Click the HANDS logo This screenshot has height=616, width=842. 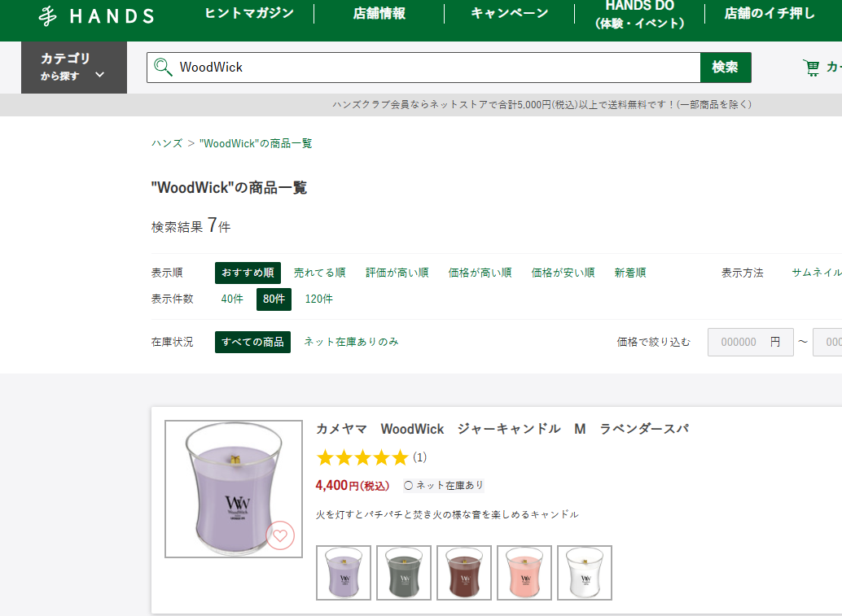tap(97, 15)
